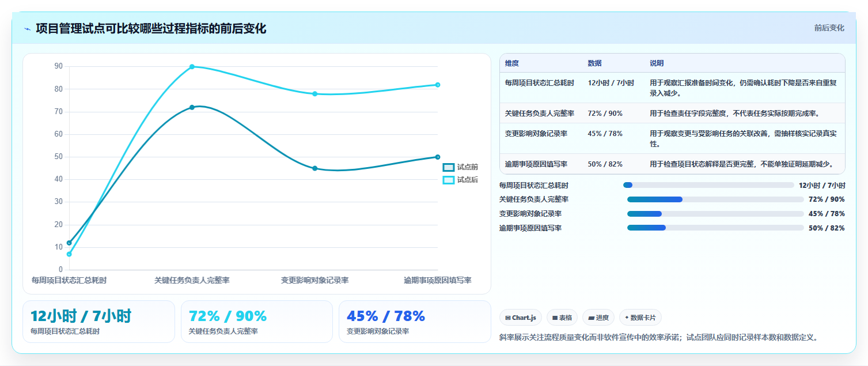Click the 试点前 data point at 72
The height and width of the screenshot is (366, 868).
point(192,107)
